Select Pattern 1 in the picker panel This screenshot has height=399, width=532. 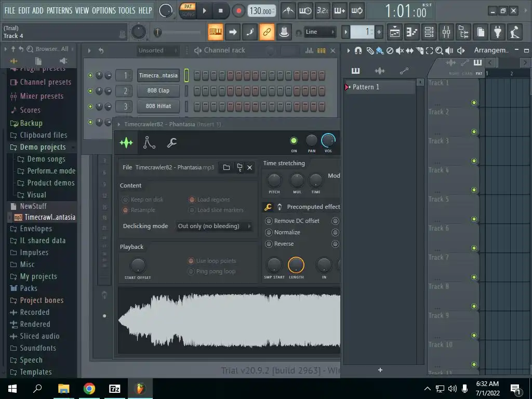click(380, 87)
